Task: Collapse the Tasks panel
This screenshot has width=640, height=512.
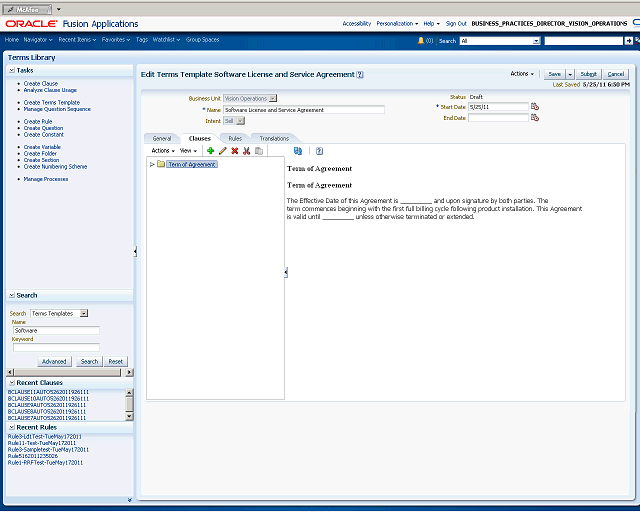Action: point(12,71)
